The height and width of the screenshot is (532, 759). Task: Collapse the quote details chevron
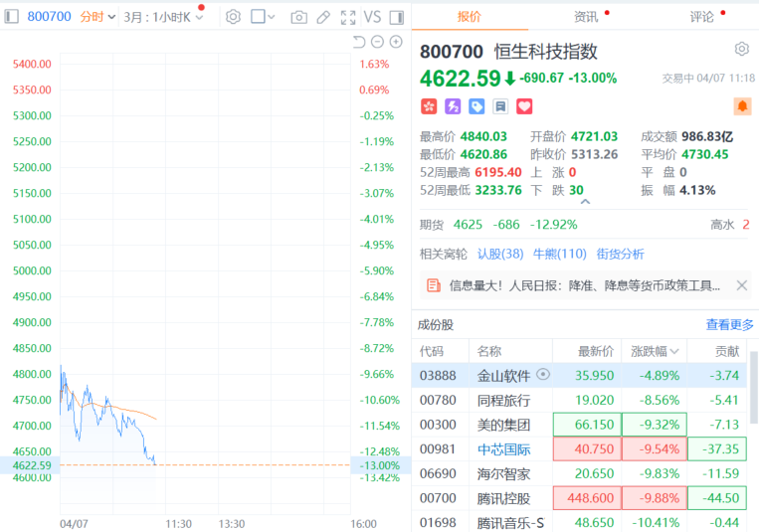pyautogui.click(x=585, y=202)
